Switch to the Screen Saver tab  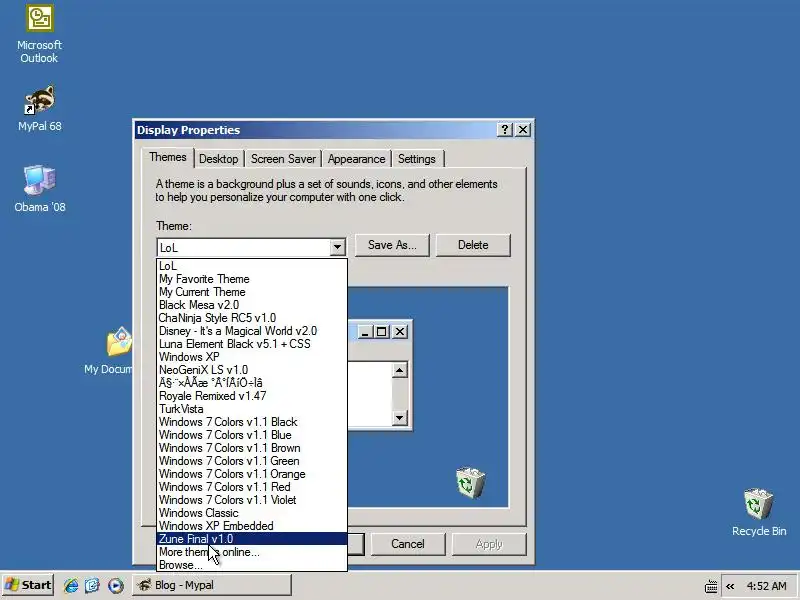[x=283, y=159]
